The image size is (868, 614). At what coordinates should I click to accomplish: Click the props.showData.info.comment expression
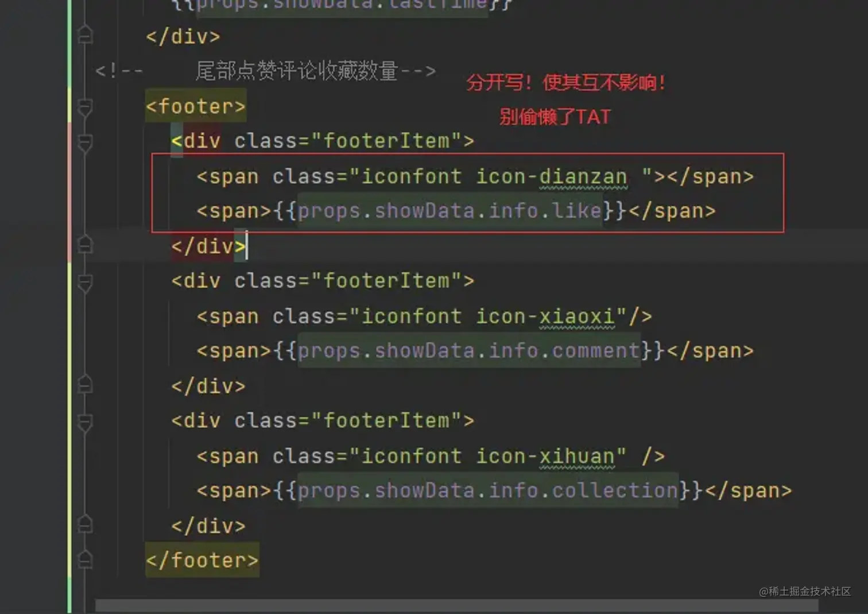(x=468, y=351)
